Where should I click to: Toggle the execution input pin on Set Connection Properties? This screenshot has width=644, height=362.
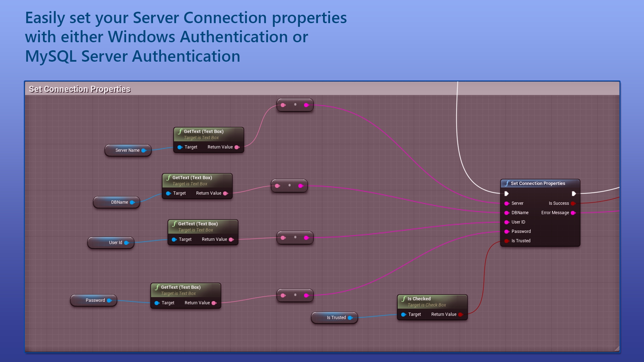click(506, 193)
